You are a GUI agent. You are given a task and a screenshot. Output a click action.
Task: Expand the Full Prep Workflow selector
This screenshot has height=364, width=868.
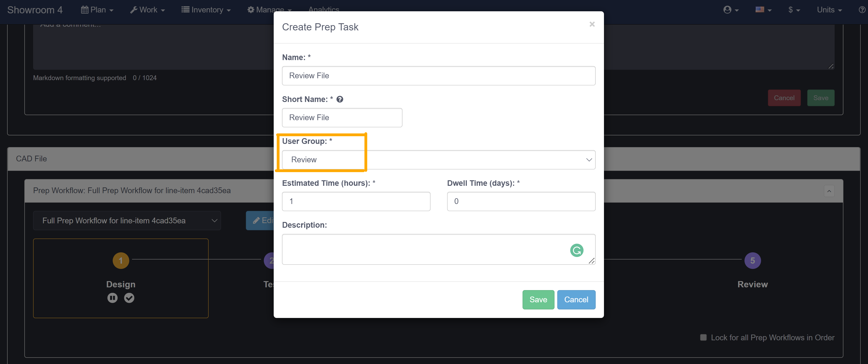point(127,221)
